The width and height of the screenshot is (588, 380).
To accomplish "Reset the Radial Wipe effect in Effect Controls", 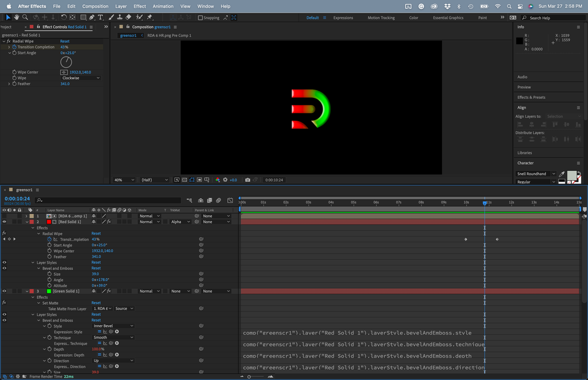I will (x=65, y=41).
